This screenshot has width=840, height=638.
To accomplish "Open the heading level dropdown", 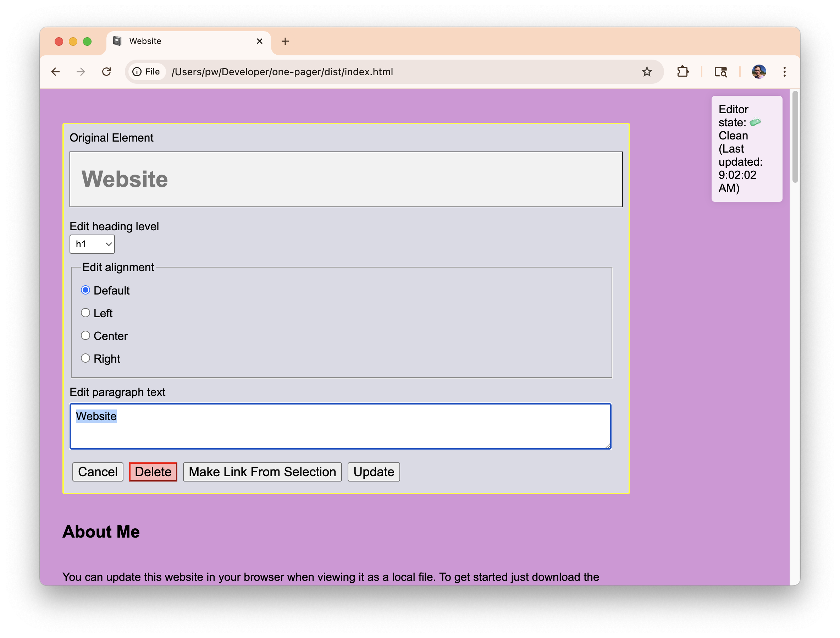I will 92,244.
